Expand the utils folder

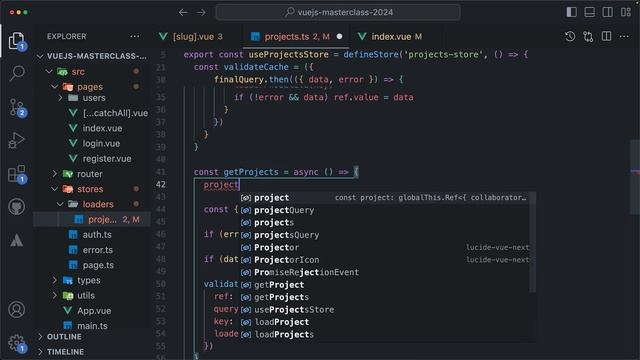pyautogui.click(x=55, y=296)
